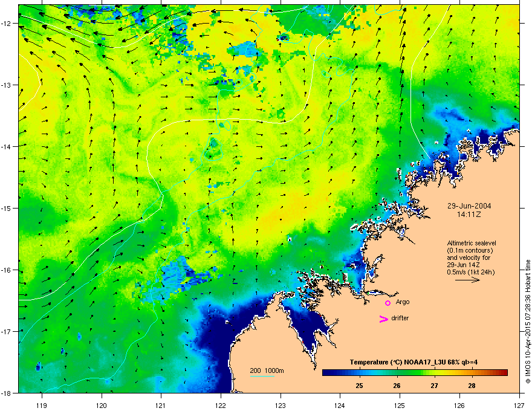Click the 28 tick label on colorbar
The height and width of the screenshot is (411, 532).
point(472,386)
